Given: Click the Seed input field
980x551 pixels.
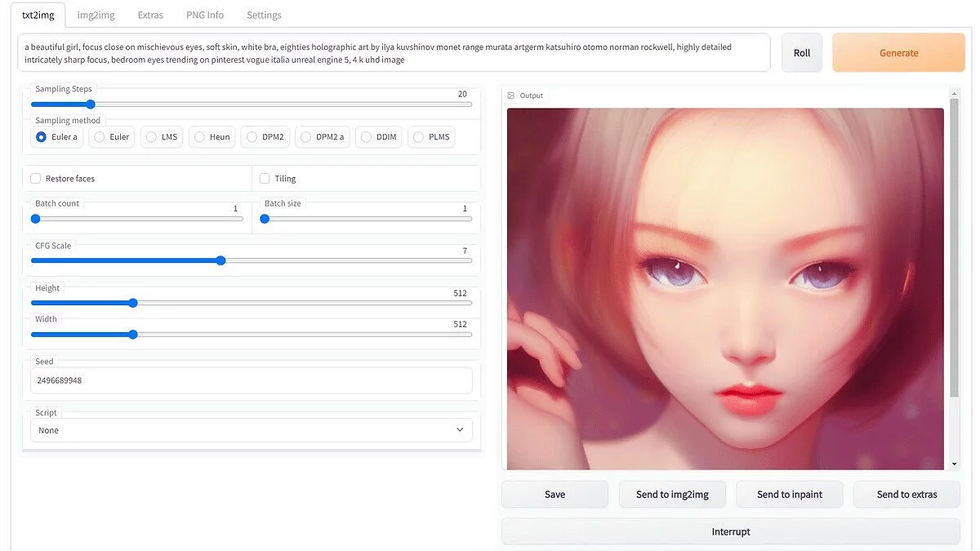Looking at the screenshot, I should (x=252, y=380).
